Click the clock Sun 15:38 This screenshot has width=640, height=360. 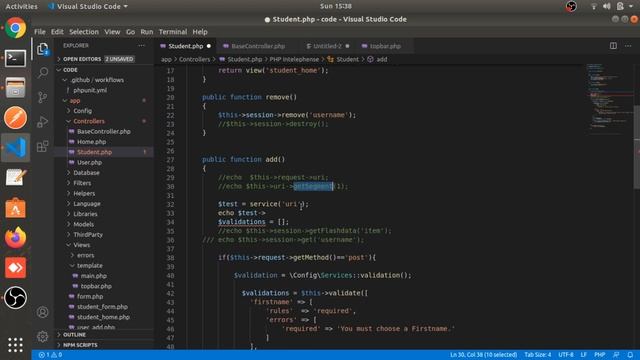(336, 6)
